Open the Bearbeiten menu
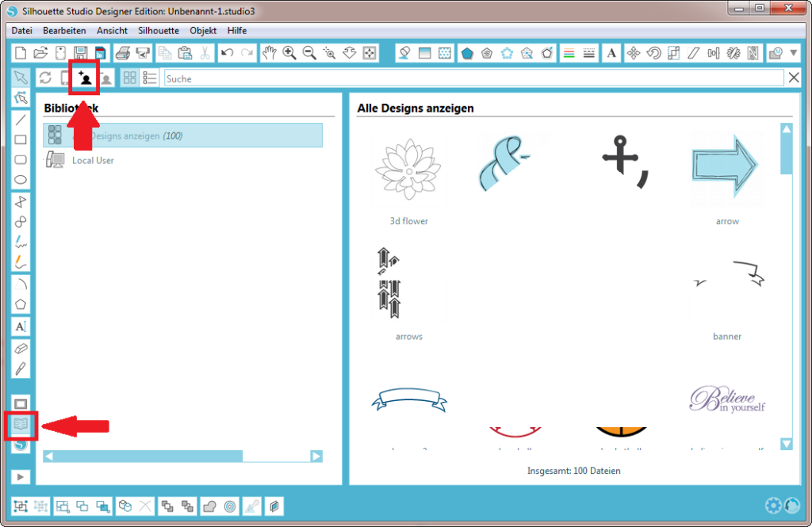812x527 pixels. 64,30
